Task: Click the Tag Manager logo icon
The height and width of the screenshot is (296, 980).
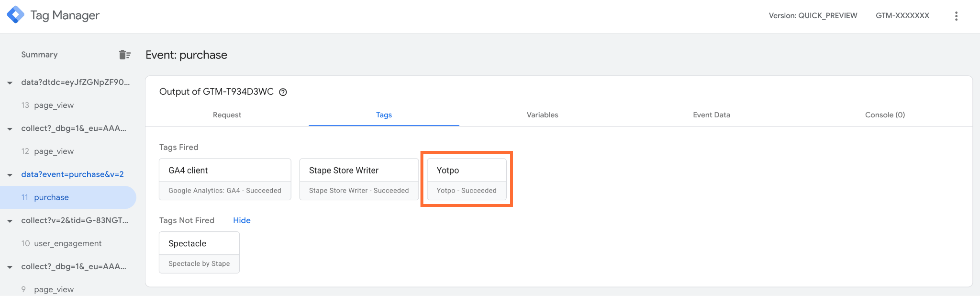Action: (x=15, y=15)
